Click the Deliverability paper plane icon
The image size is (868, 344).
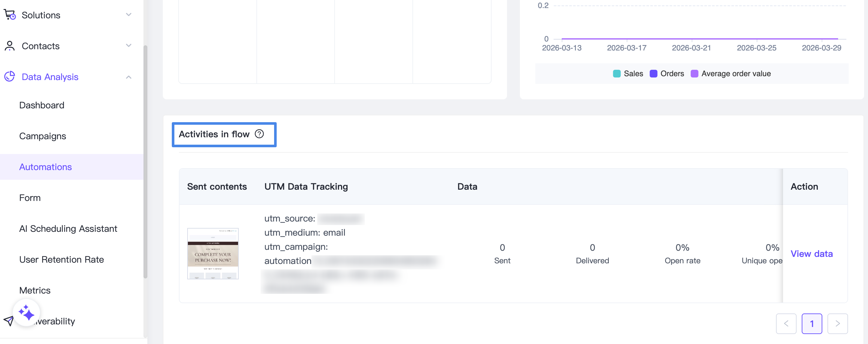point(8,321)
